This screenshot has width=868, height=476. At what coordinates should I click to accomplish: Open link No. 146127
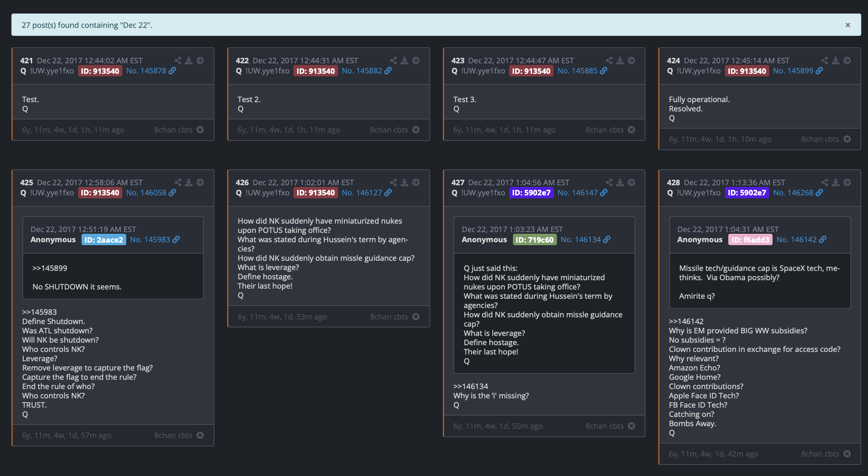pyautogui.click(x=367, y=193)
